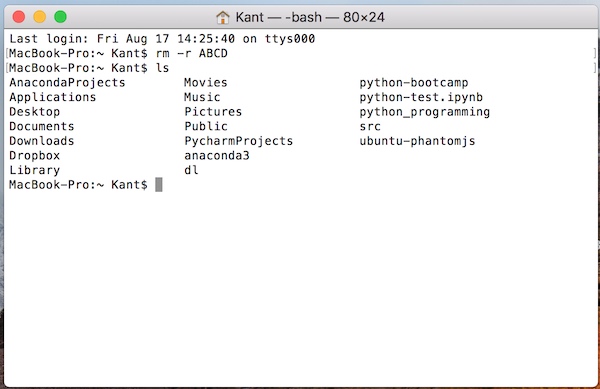Click the 'PycharmProjects' entry

pyautogui.click(x=238, y=141)
